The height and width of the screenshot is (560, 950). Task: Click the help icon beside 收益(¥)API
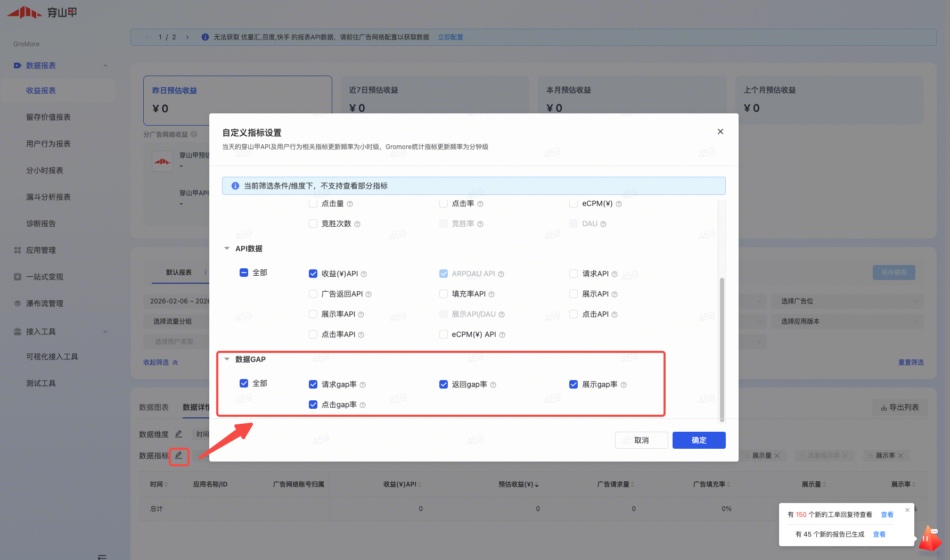click(x=364, y=274)
